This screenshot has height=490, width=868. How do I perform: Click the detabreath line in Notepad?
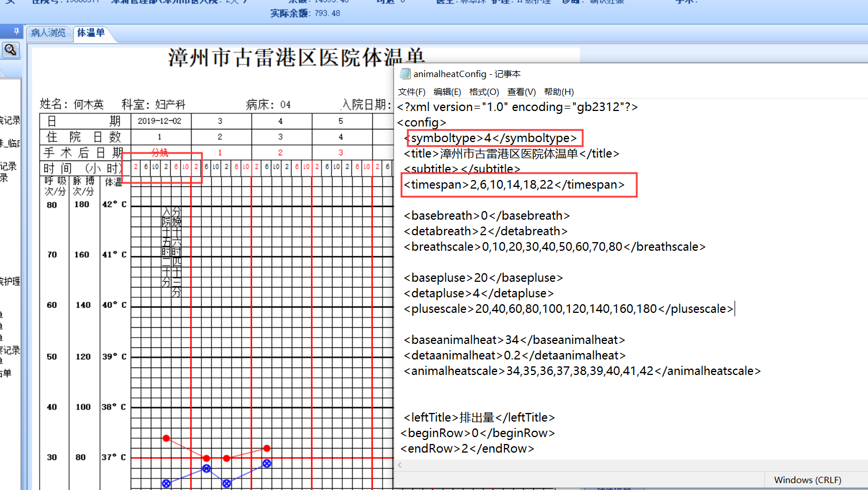coord(485,231)
